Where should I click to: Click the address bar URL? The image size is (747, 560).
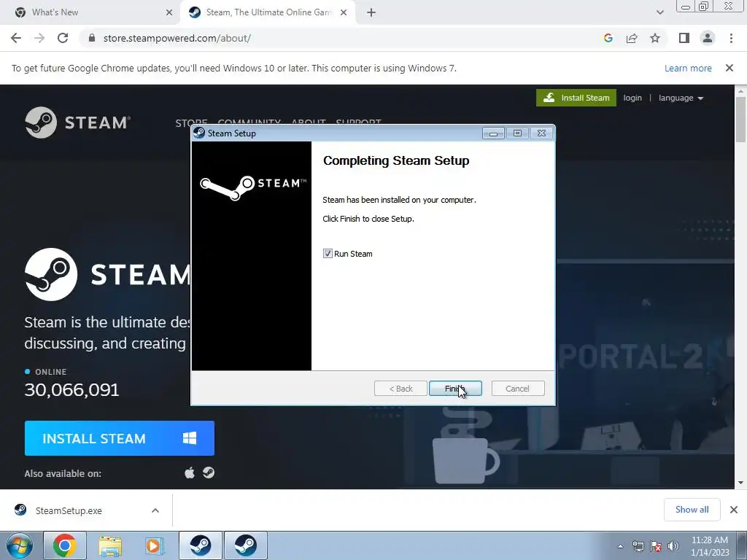pyautogui.click(x=177, y=38)
